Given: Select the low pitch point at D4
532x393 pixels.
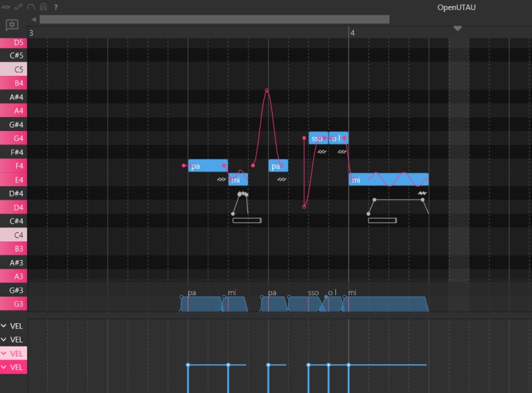Looking at the screenshot, I should point(304,207).
